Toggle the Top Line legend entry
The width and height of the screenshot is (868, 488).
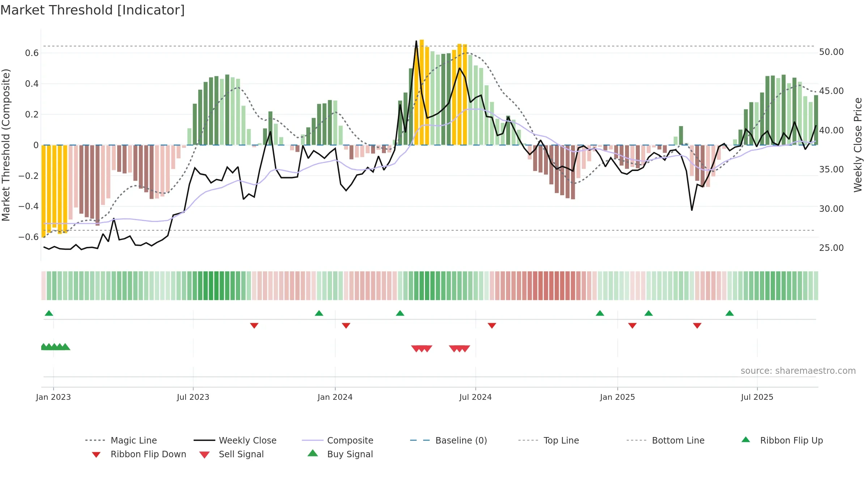548,440
